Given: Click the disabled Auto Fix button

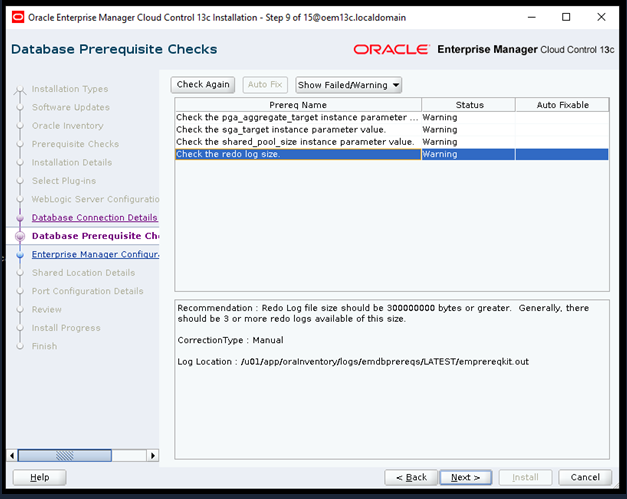Looking at the screenshot, I should pos(265,85).
